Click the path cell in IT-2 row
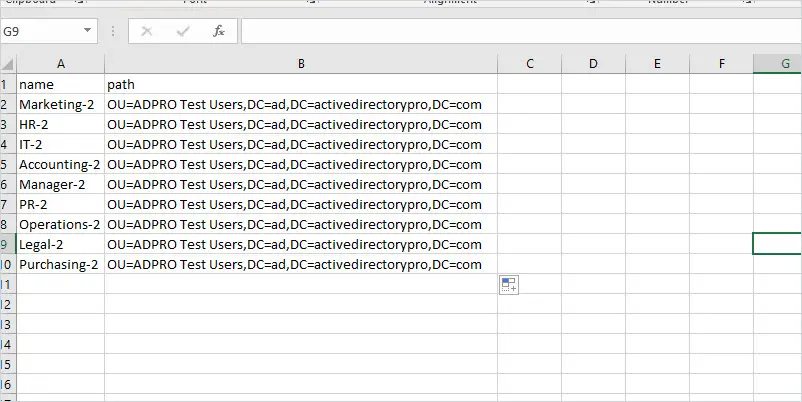This screenshot has width=802, height=402. coord(301,144)
